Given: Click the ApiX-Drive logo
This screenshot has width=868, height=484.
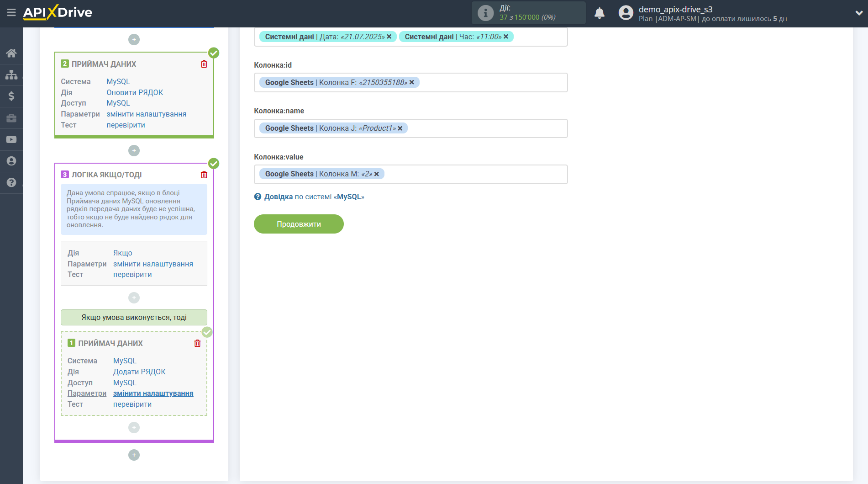Looking at the screenshot, I should pos(58,12).
